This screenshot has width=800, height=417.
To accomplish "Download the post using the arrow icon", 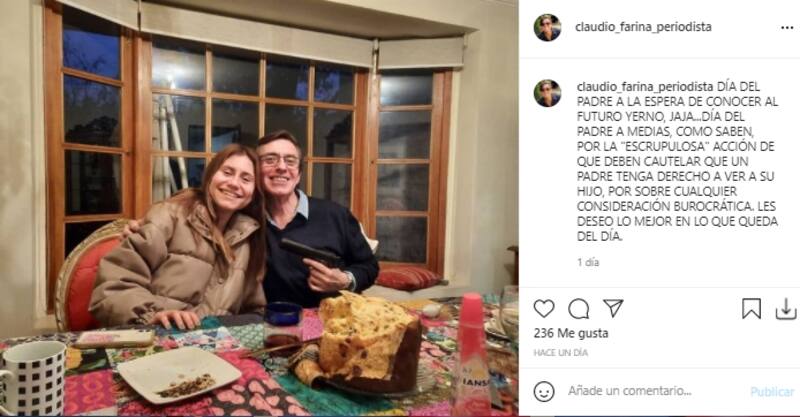I will pyautogui.click(x=786, y=309).
